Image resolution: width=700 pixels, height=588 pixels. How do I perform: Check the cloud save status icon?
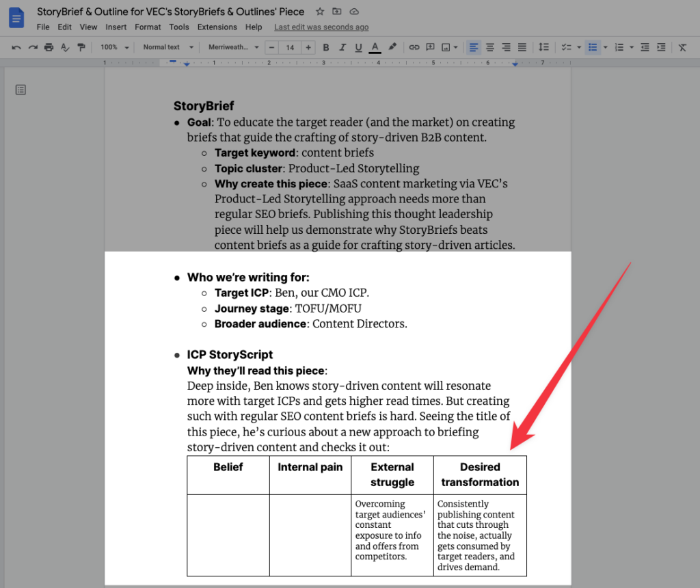click(354, 12)
